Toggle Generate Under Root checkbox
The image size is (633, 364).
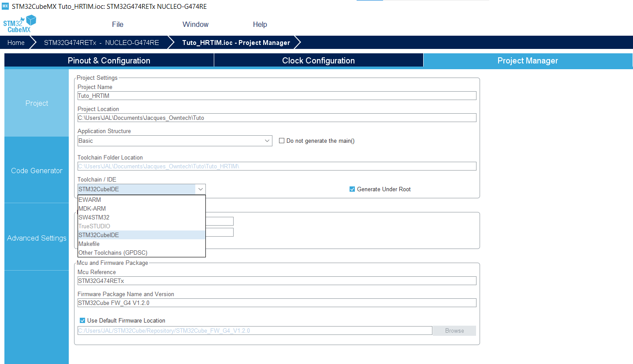[x=352, y=189]
